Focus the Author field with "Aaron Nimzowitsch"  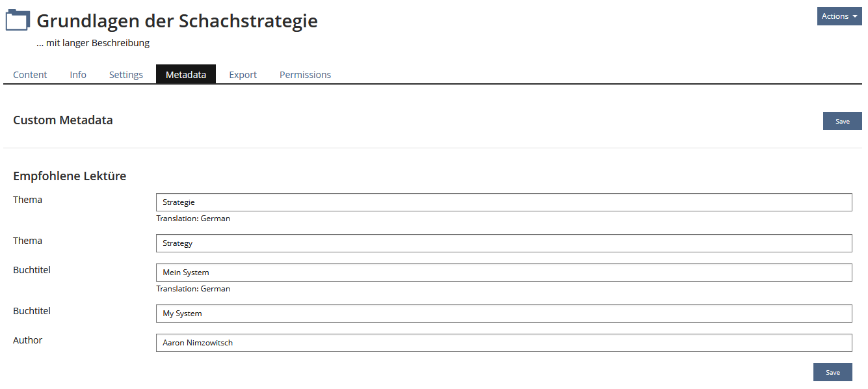pyautogui.click(x=504, y=343)
